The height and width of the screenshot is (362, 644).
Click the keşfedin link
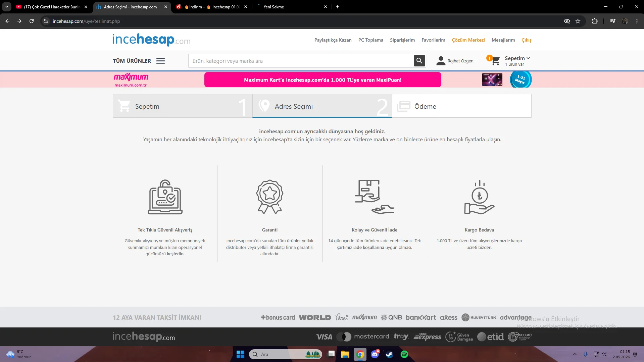[176, 254]
